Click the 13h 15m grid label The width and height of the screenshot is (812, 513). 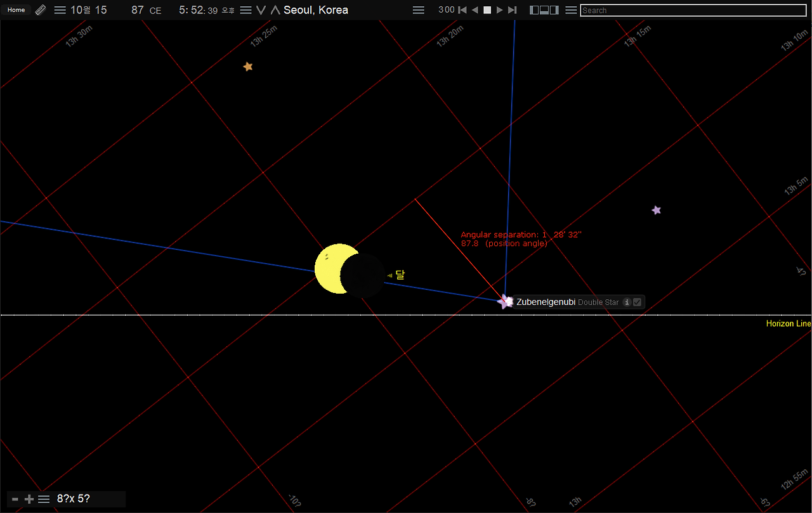point(638,37)
